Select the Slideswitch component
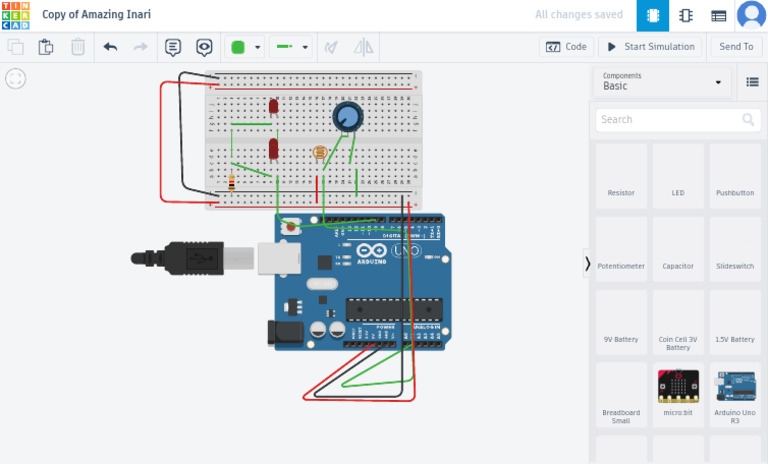Screen dimensions: 768x464 coord(735,249)
